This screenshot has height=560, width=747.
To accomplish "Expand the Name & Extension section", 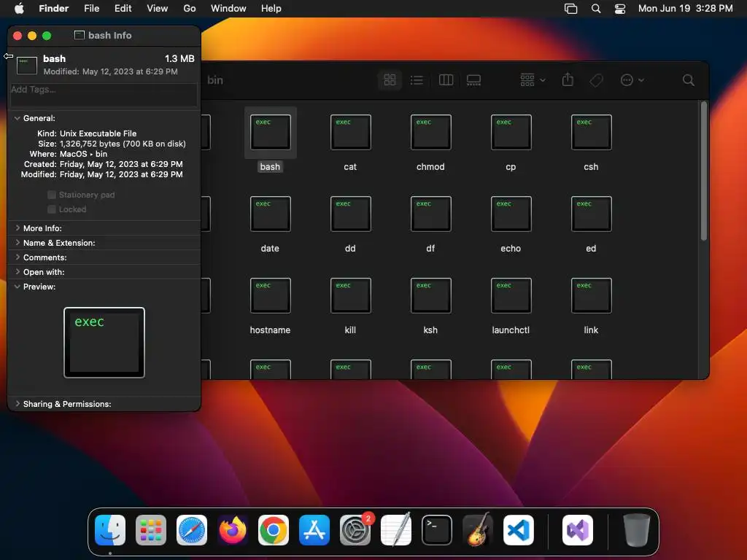I will coord(18,243).
